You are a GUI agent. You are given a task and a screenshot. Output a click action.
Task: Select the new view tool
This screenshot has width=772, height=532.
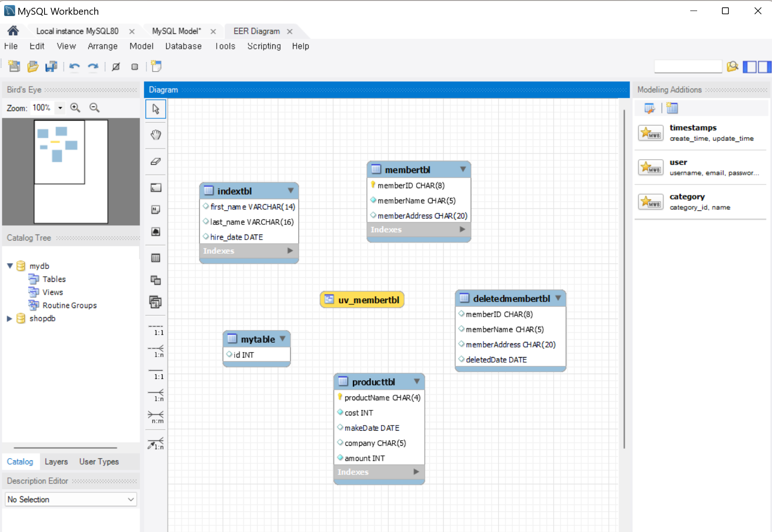[156, 280]
